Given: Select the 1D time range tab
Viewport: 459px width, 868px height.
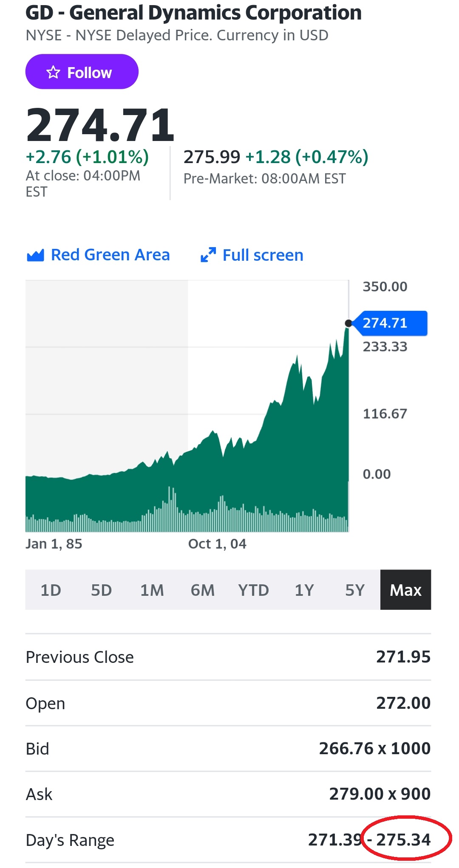Looking at the screenshot, I should point(51,590).
